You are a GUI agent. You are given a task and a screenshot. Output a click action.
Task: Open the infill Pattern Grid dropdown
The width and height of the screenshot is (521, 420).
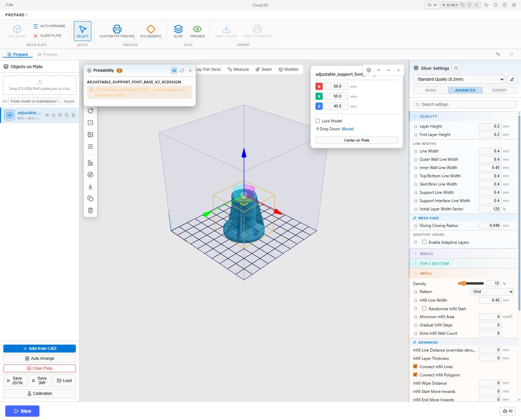[x=492, y=292]
